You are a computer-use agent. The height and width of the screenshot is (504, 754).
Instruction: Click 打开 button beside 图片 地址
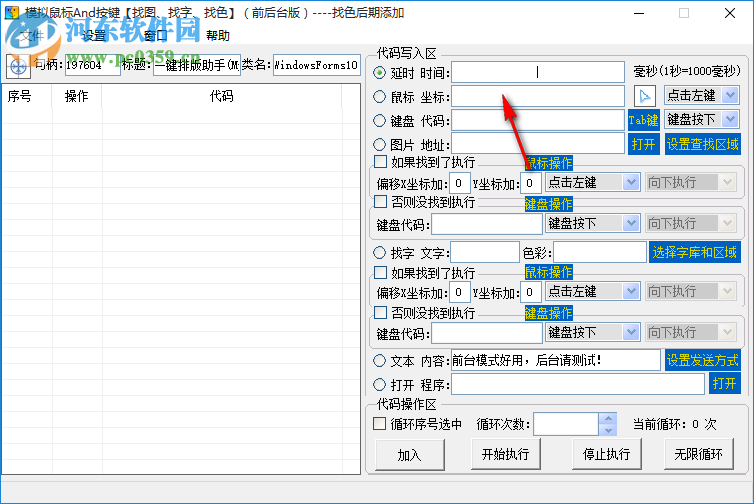[643, 144]
